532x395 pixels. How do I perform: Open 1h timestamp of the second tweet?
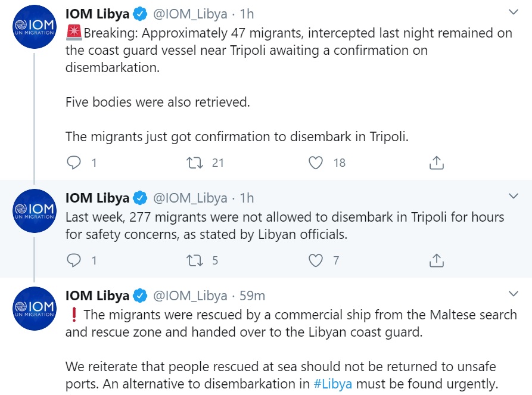pos(247,198)
